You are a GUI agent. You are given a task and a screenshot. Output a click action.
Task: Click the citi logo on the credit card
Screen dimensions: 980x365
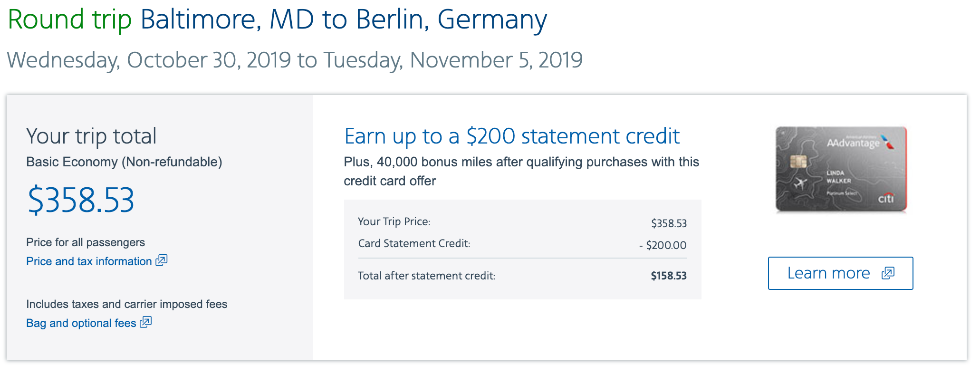pos(885,198)
